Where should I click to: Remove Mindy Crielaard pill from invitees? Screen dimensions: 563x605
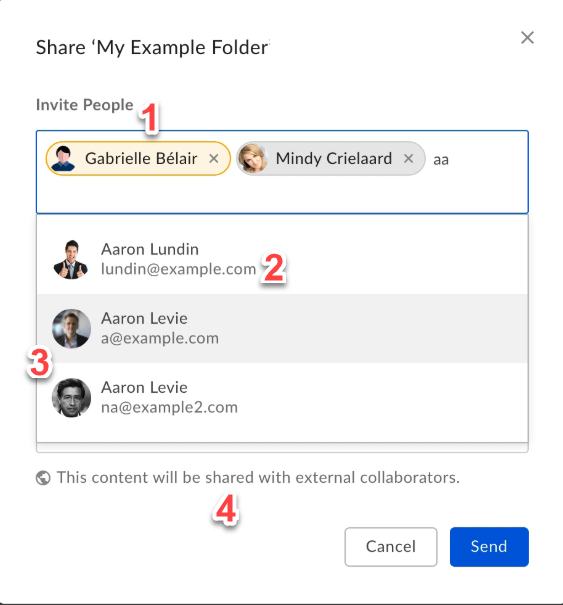pyautogui.click(x=409, y=159)
